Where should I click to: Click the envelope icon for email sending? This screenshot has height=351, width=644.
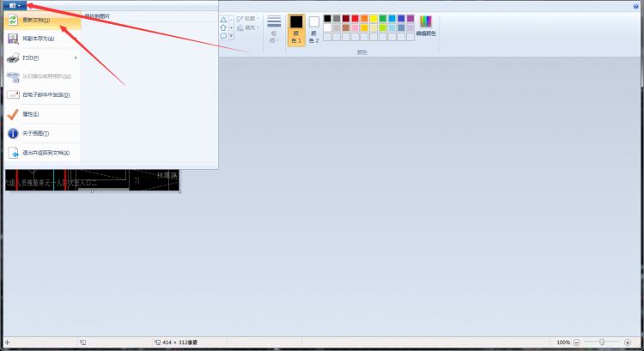[x=13, y=95]
